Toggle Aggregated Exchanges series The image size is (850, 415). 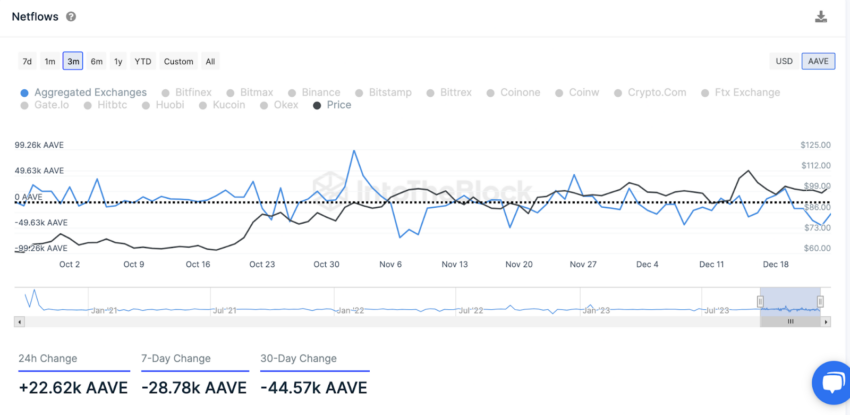(83, 93)
